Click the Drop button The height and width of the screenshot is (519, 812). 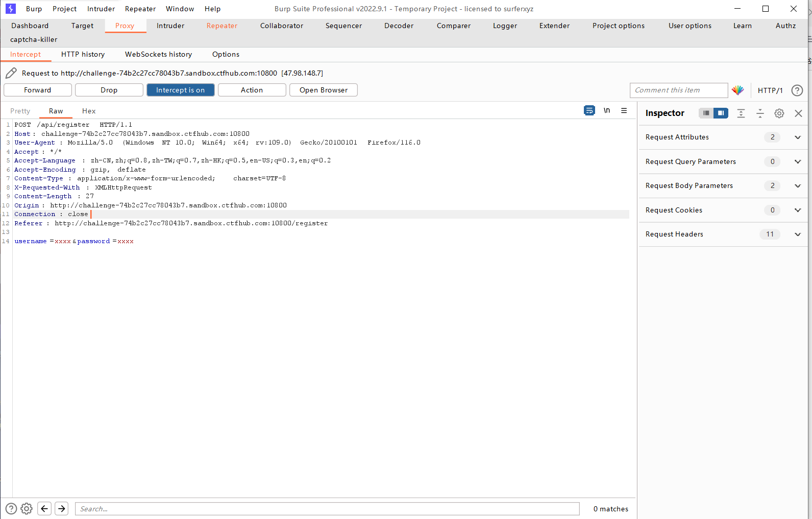[x=109, y=90]
